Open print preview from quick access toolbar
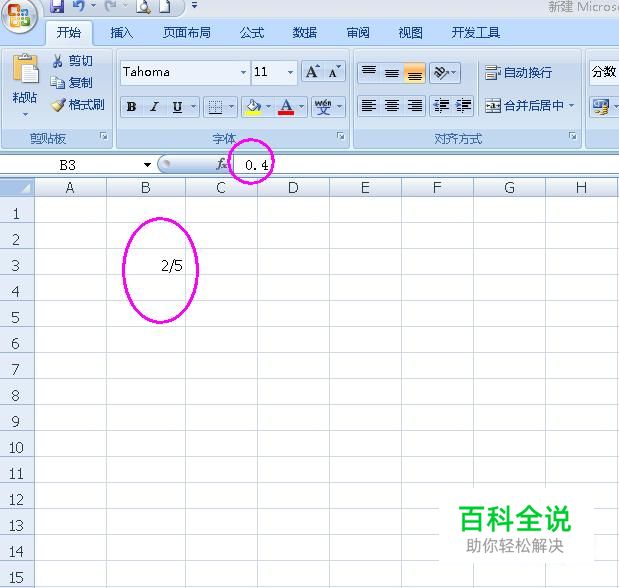Screen dimensions: 619x588 pos(143,6)
